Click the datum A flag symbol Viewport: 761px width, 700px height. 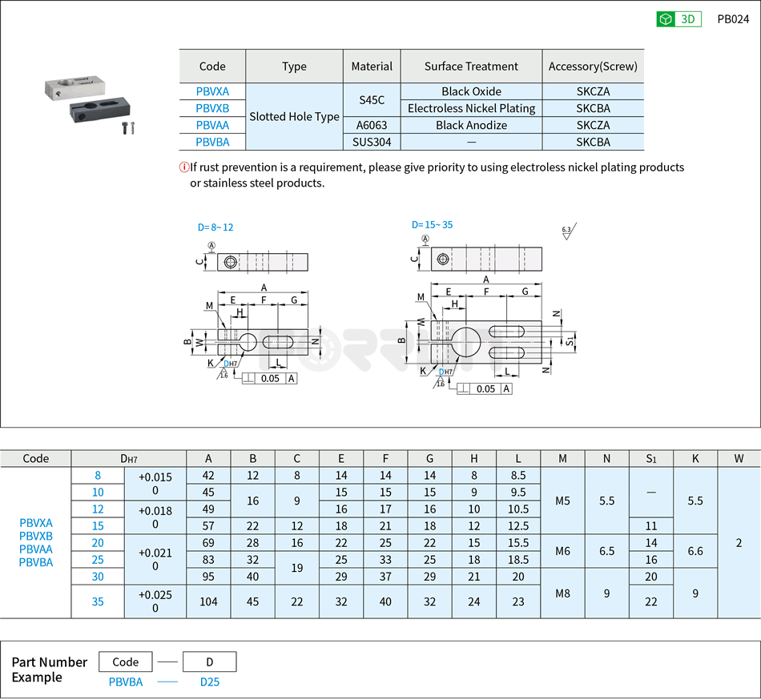coord(211,247)
